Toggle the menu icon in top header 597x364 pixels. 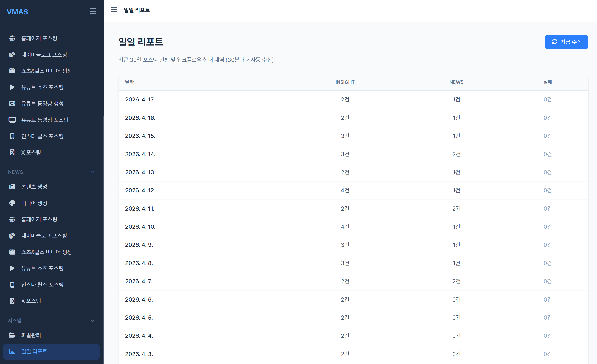point(114,10)
